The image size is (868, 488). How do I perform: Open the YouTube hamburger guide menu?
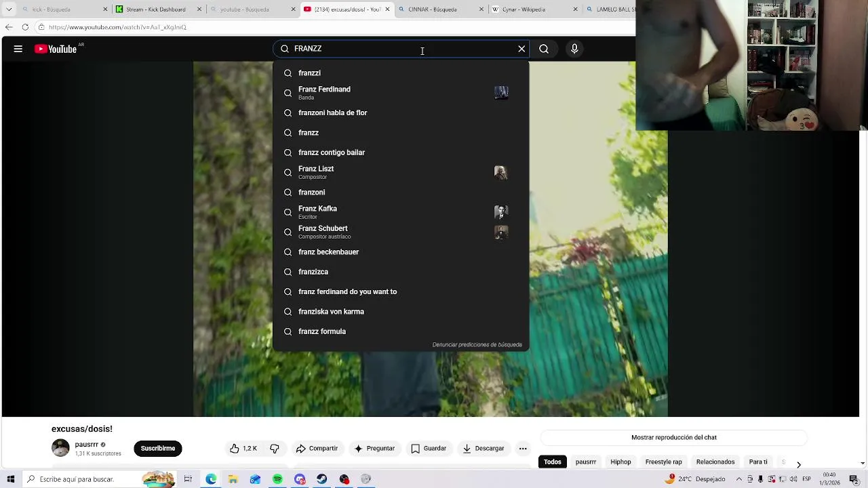pos(18,49)
